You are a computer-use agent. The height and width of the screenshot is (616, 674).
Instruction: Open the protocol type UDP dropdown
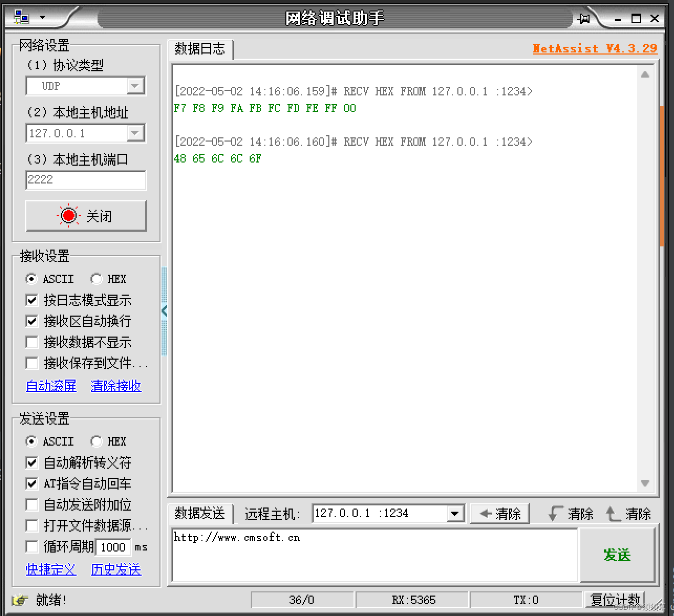click(135, 85)
